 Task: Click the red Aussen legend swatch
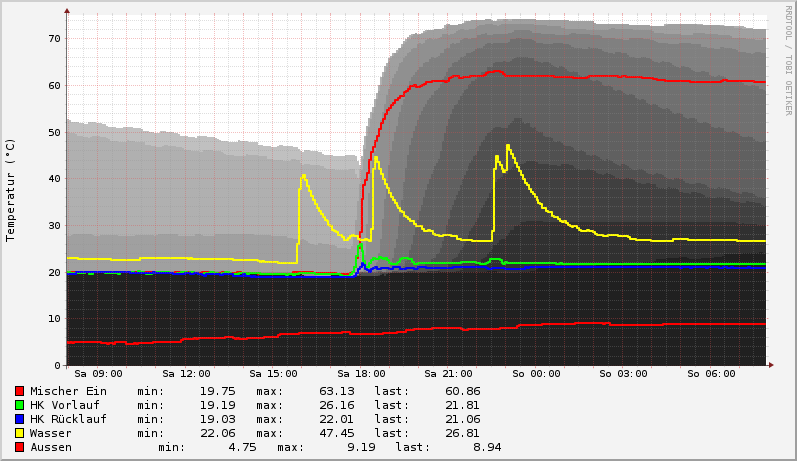point(19,447)
